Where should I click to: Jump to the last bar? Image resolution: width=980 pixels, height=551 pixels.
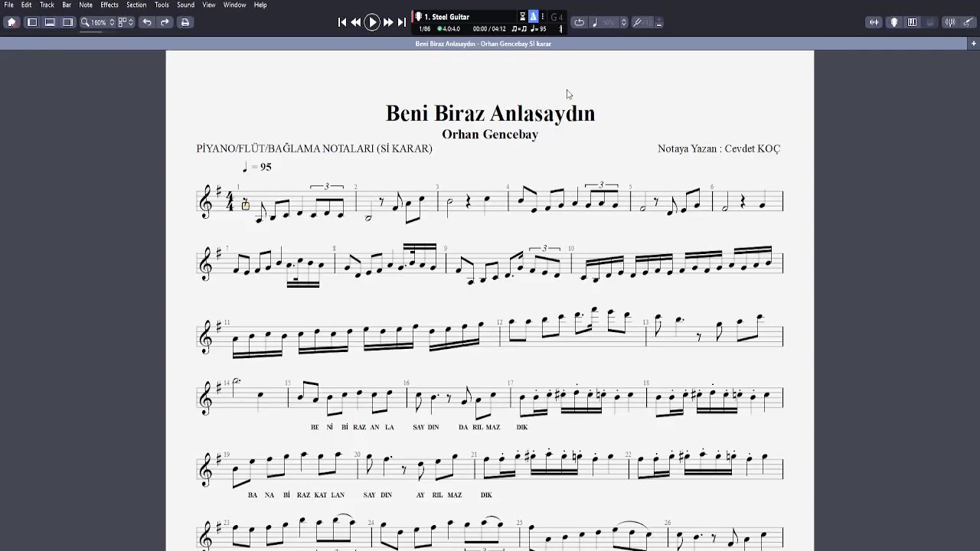pyautogui.click(x=401, y=22)
